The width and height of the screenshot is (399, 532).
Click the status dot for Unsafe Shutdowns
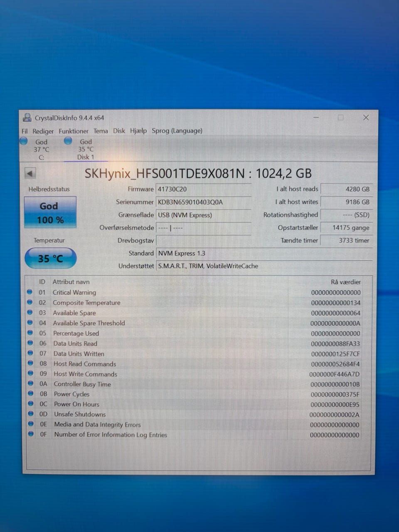coord(31,414)
